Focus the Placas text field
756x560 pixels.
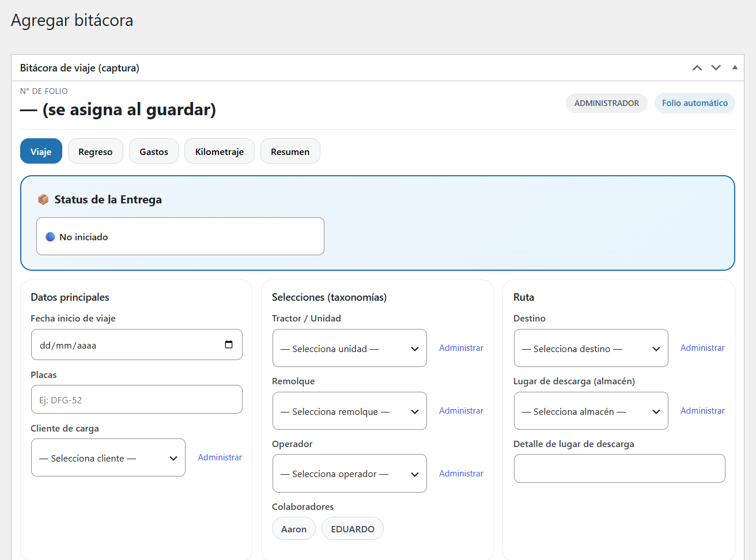click(x=137, y=399)
